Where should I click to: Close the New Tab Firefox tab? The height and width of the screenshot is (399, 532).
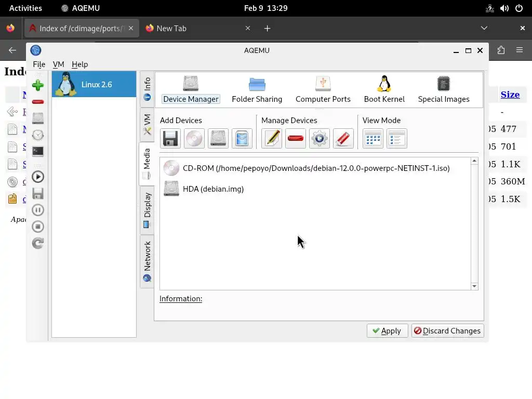click(248, 28)
